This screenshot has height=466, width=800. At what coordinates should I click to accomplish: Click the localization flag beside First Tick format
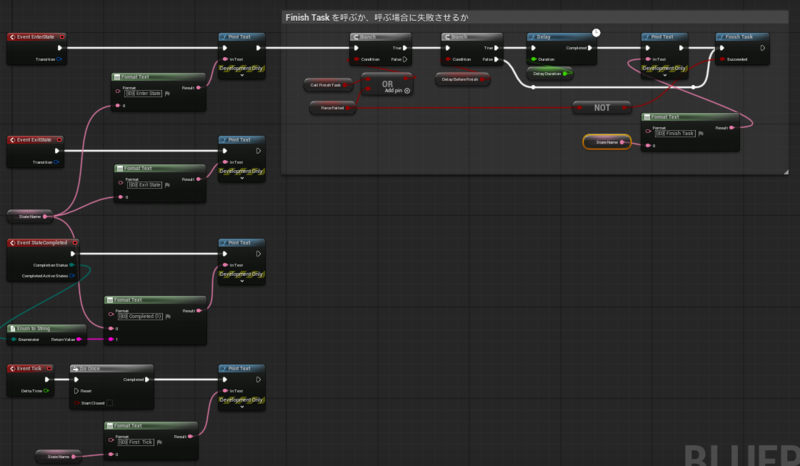159,442
